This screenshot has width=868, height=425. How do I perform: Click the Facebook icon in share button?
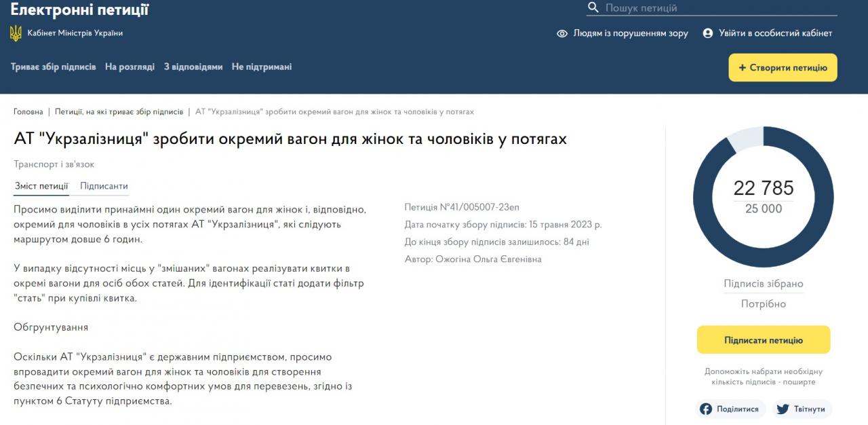point(706,409)
